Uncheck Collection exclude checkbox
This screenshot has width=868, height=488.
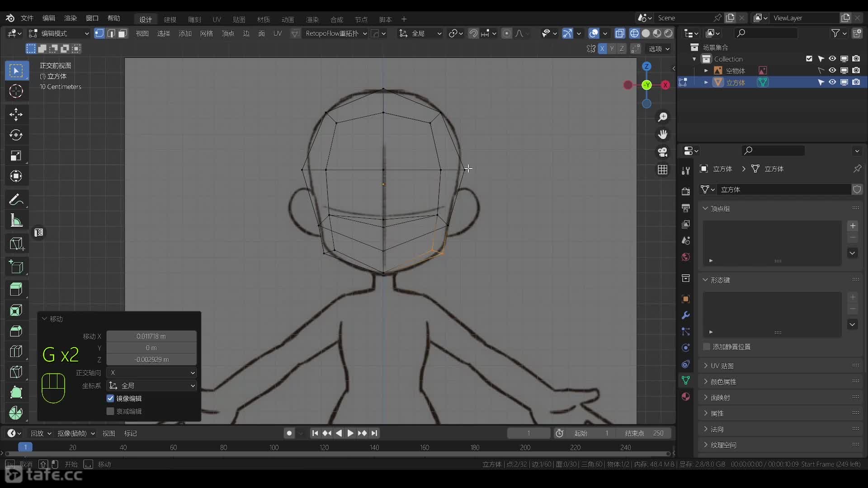809,59
